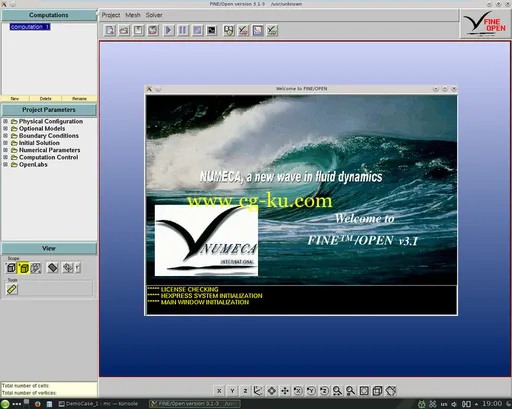Expand the Numerical Parameters tree node
The width and height of the screenshot is (512, 409).
(5, 150)
